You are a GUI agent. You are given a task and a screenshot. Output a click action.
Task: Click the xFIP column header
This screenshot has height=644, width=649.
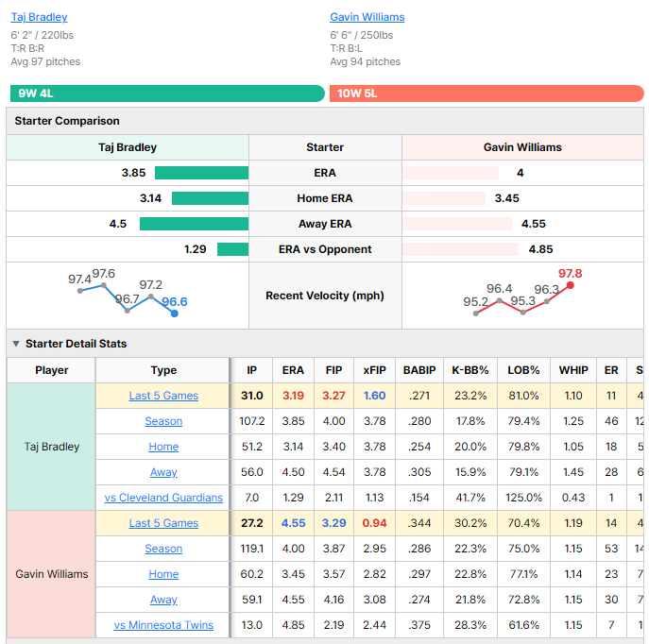[x=375, y=370]
